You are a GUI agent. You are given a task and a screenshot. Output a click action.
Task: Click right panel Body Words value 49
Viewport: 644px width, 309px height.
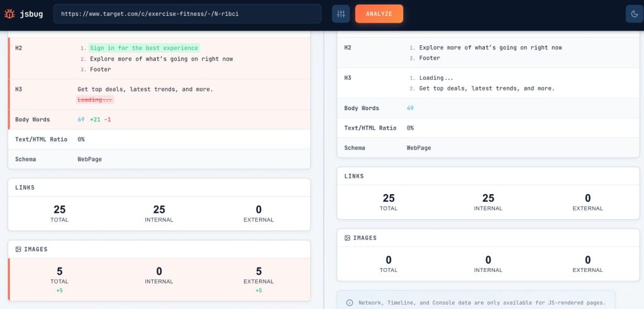pyautogui.click(x=410, y=108)
